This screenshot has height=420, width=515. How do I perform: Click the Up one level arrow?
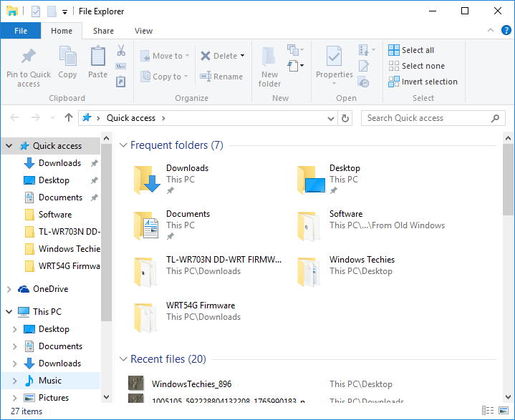point(68,117)
